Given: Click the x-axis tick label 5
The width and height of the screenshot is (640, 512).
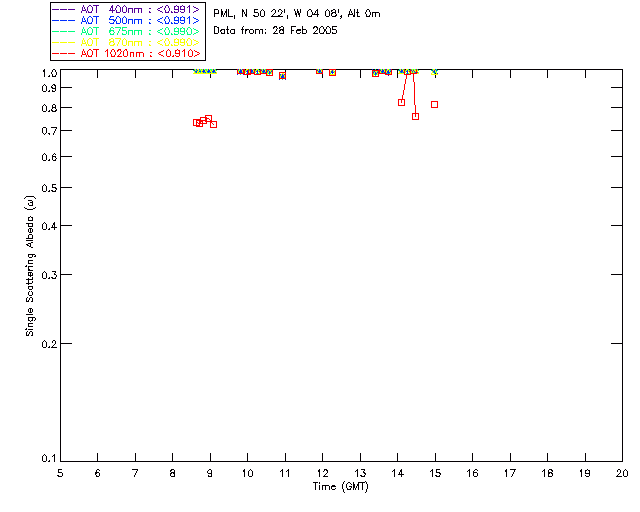Looking at the screenshot, I should pos(60,473).
